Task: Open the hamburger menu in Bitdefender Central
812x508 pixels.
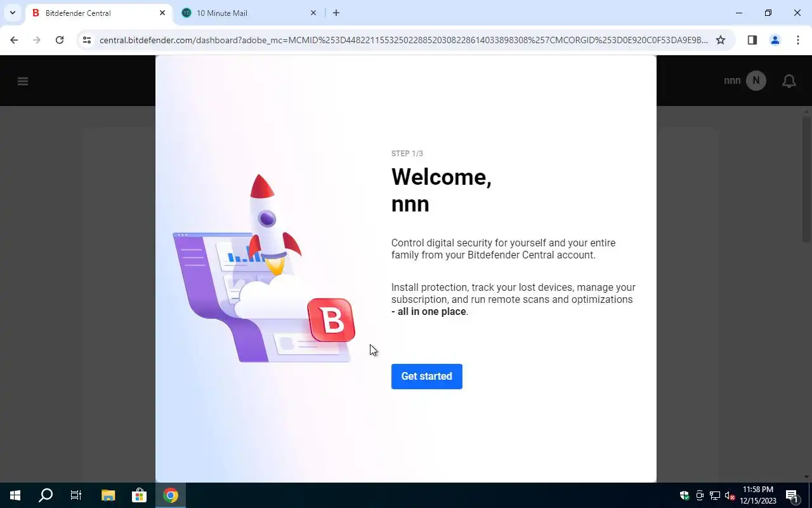Action: [23, 81]
